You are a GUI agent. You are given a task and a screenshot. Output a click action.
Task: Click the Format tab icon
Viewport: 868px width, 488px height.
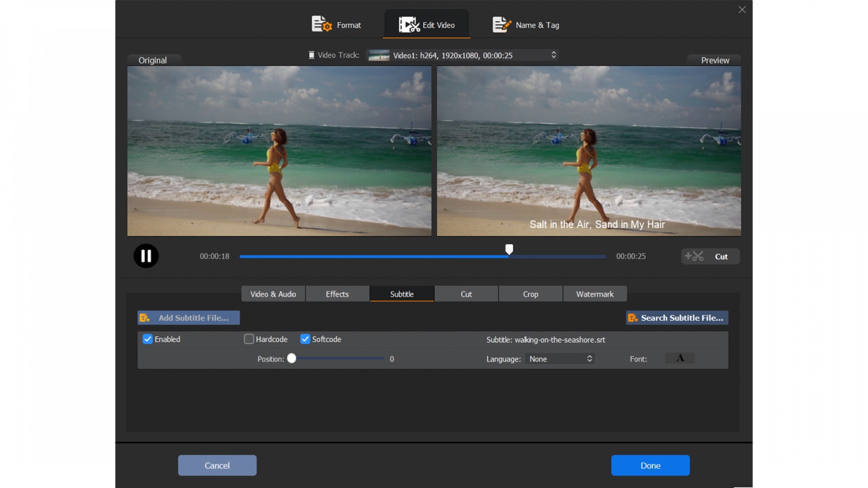tap(321, 24)
